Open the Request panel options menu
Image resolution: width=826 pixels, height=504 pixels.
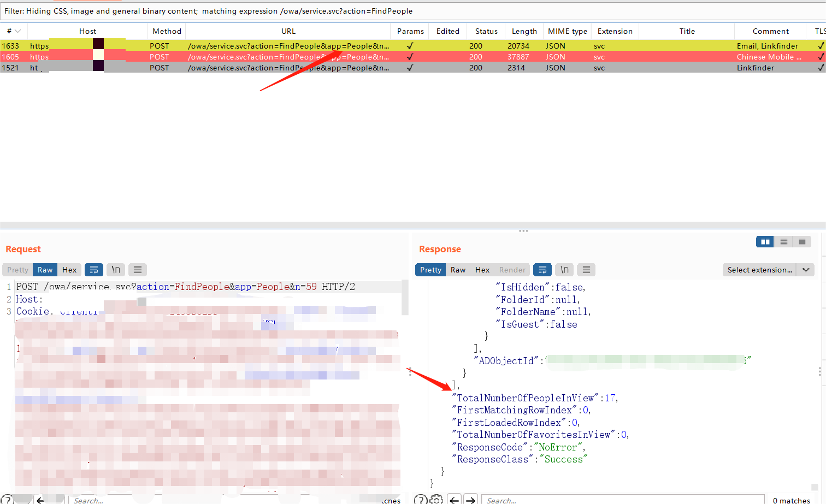(x=138, y=270)
